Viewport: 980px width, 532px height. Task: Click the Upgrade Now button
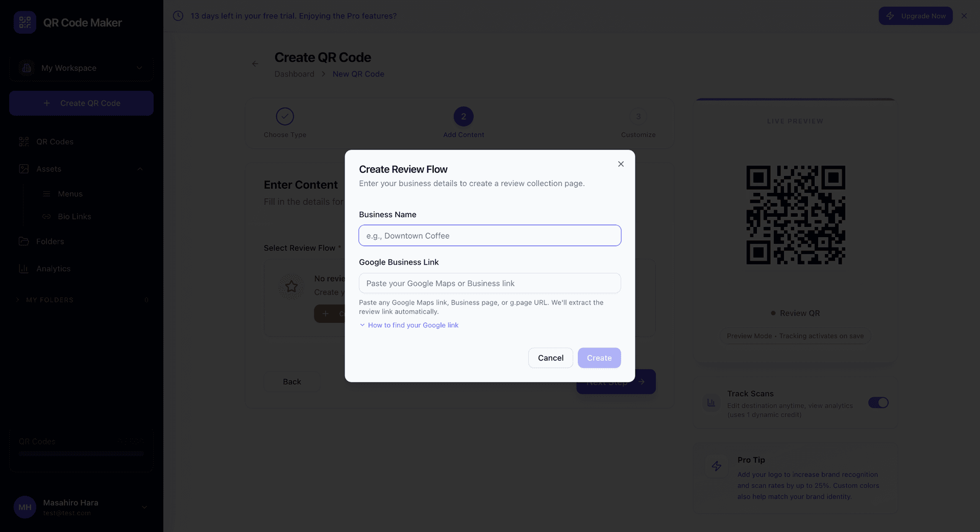click(x=916, y=16)
